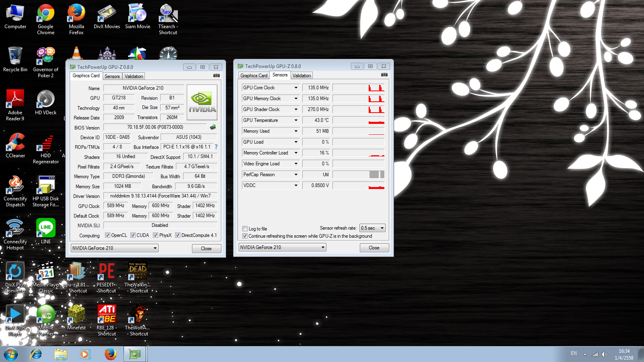Select Graphics Card tab in the left GPU-Z window

tap(86, 76)
